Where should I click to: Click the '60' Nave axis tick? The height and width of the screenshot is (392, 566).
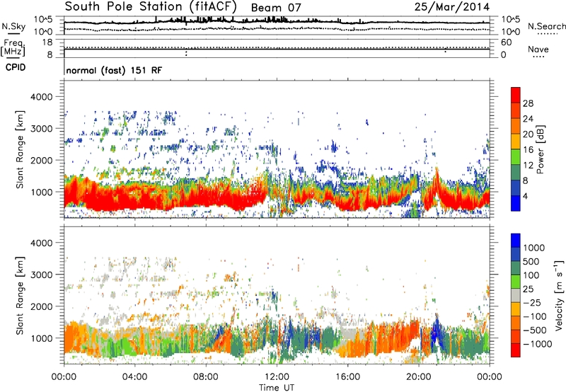click(x=506, y=42)
